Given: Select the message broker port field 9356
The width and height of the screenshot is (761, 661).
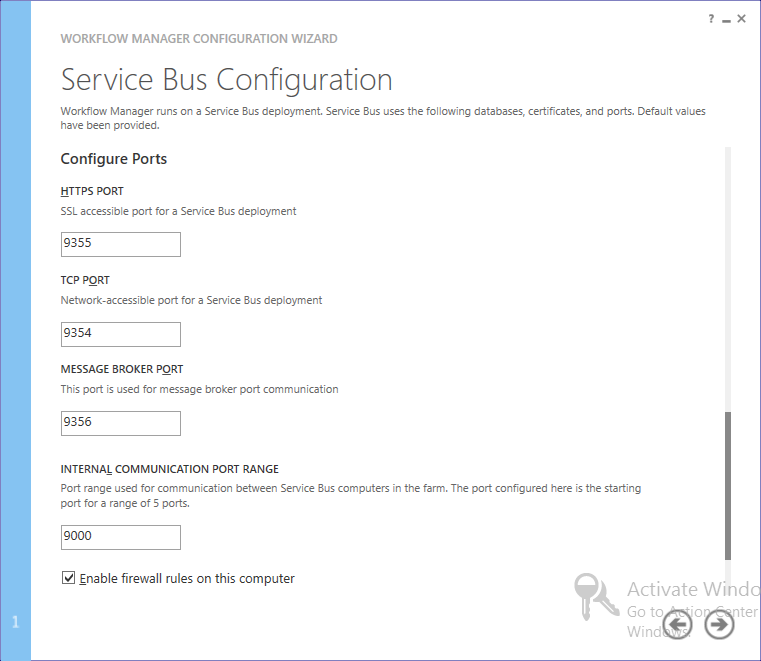Looking at the screenshot, I should coord(120,423).
